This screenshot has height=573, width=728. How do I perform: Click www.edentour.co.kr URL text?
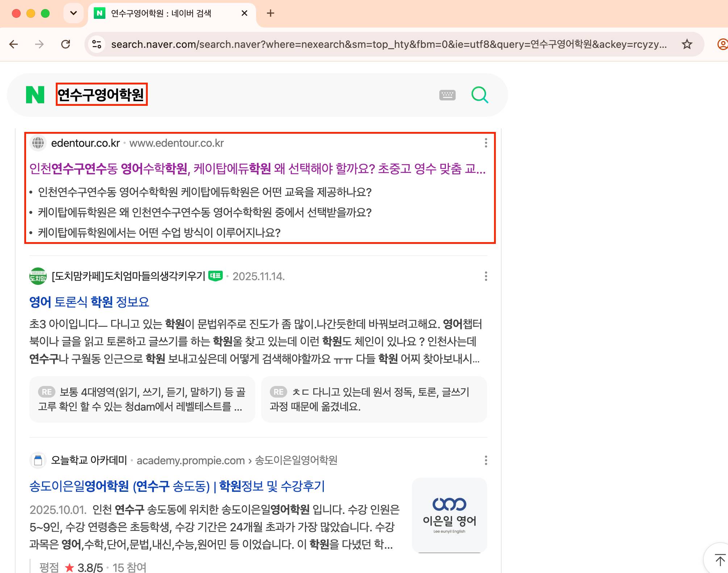pyautogui.click(x=177, y=143)
